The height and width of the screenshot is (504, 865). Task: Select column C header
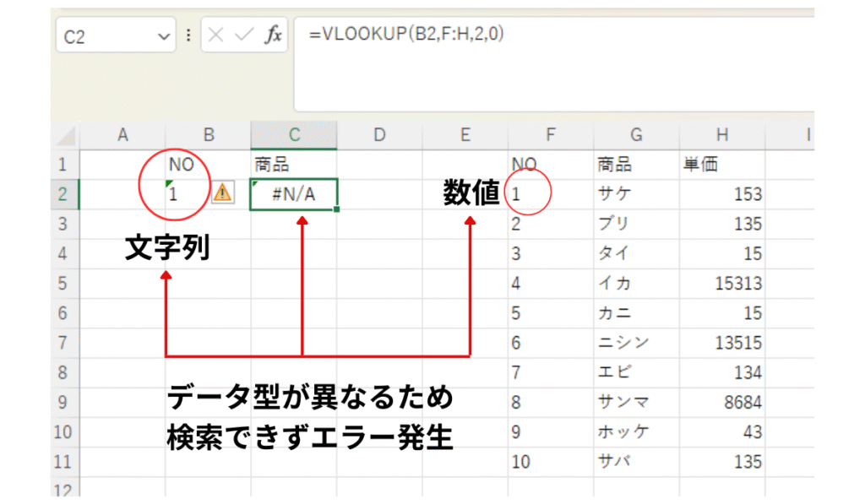(x=293, y=134)
